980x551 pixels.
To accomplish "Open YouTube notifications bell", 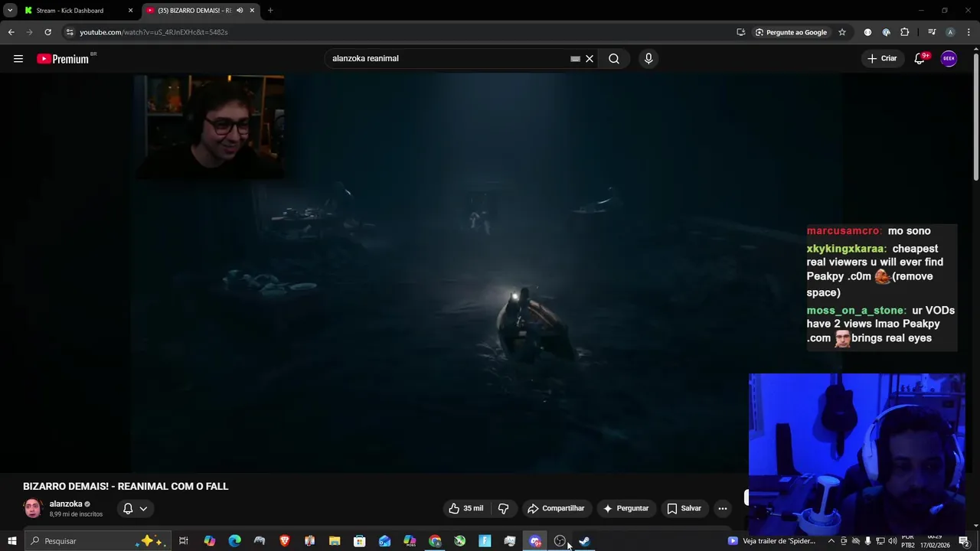I will tap(920, 59).
